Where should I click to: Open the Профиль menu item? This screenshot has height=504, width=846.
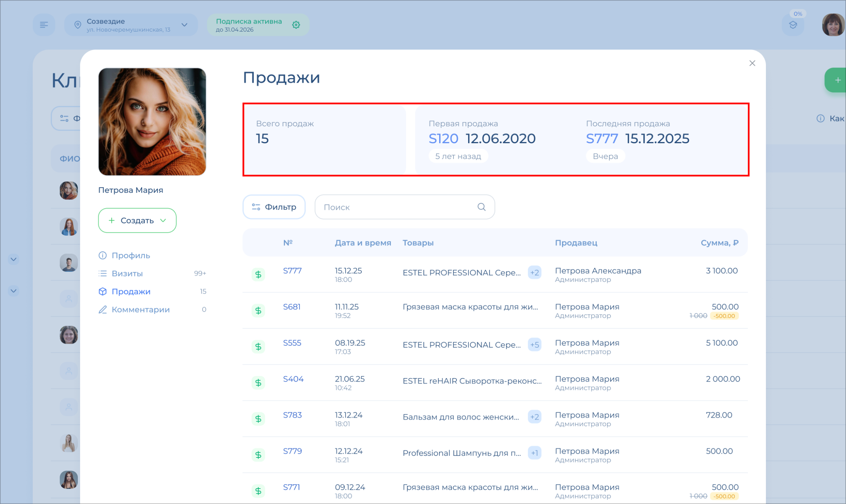pyautogui.click(x=131, y=256)
